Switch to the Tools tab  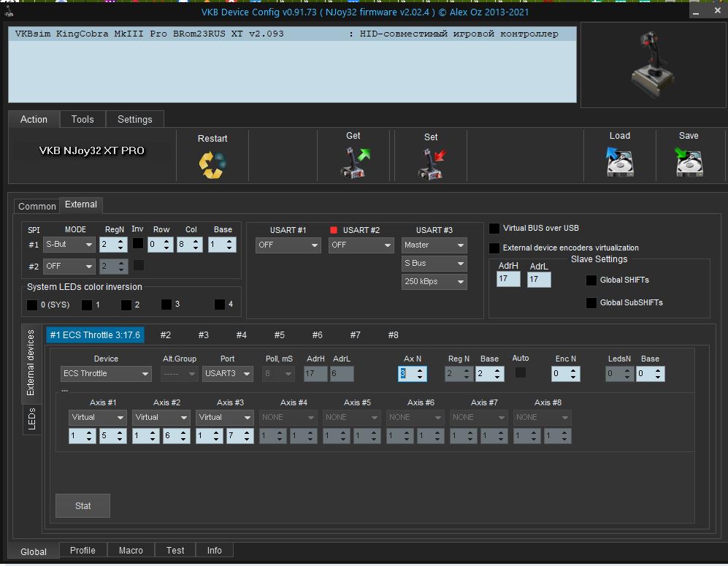tap(83, 119)
